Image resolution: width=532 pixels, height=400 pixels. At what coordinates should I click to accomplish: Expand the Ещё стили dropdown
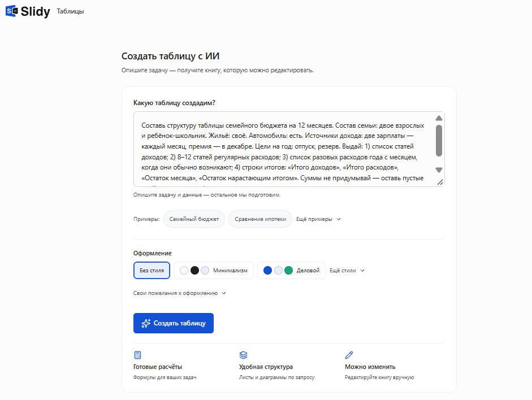(x=347, y=271)
